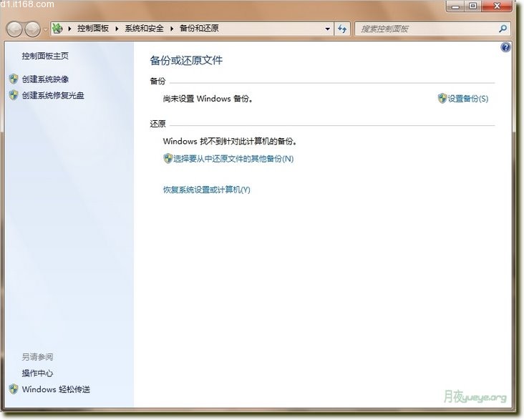Select the 控制面板 breadcrumb
This screenshot has width=524, height=420.
tap(93, 29)
